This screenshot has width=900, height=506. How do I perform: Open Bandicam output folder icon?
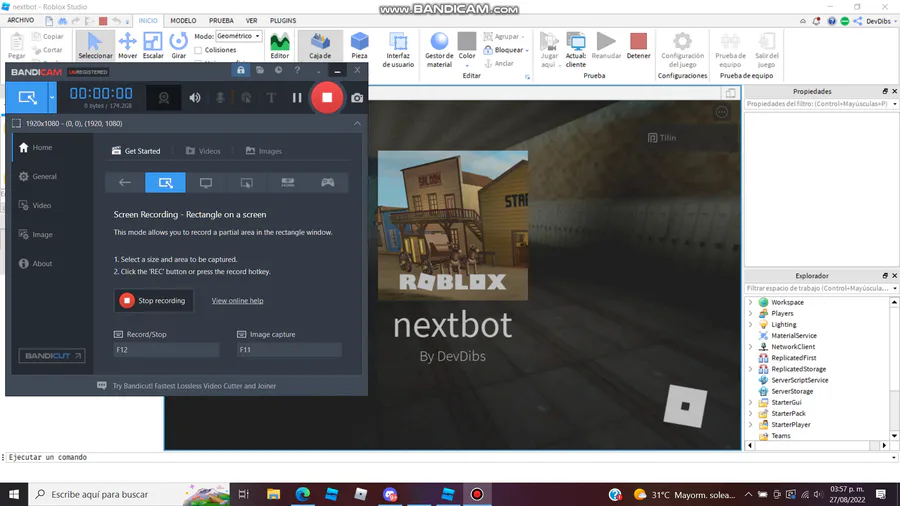pos(260,70)
